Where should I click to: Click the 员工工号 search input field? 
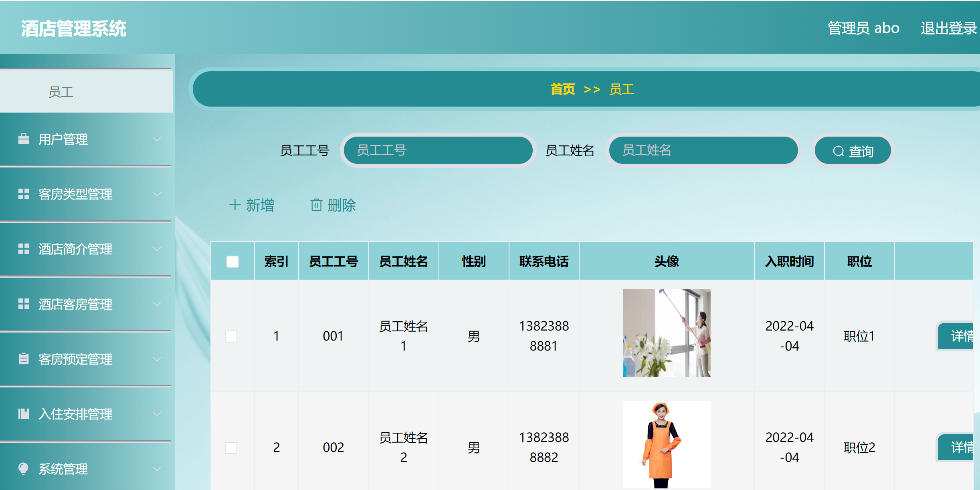[438, 151]
